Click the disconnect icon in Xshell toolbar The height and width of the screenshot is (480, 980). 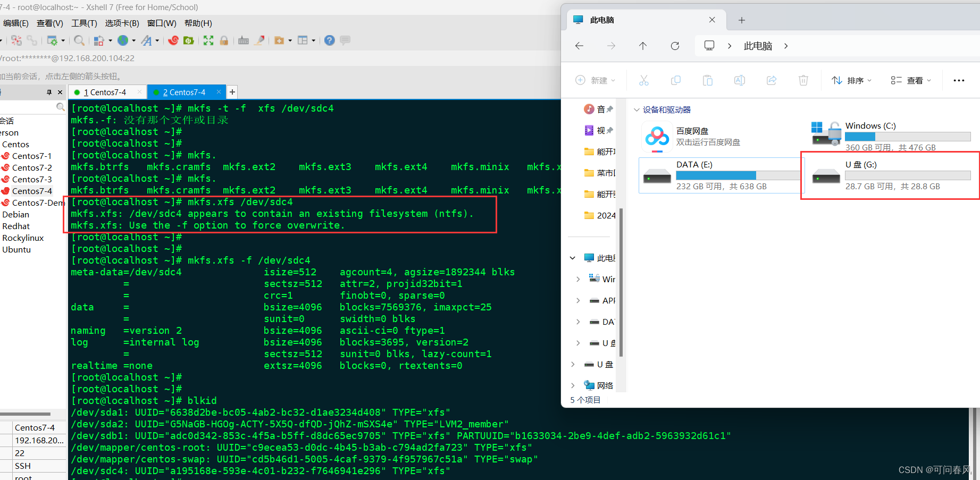(x=16, y=40)
